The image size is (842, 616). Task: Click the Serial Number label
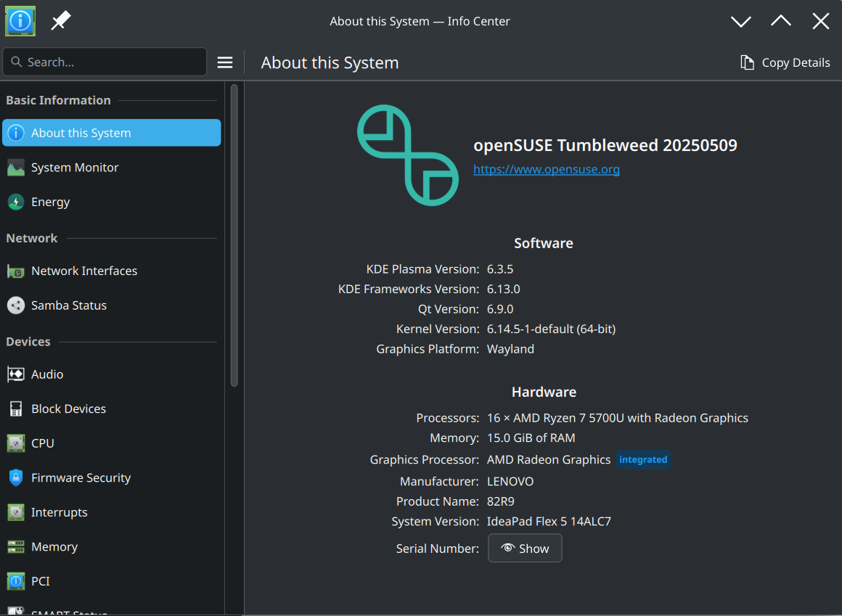[x=437, y=549]
